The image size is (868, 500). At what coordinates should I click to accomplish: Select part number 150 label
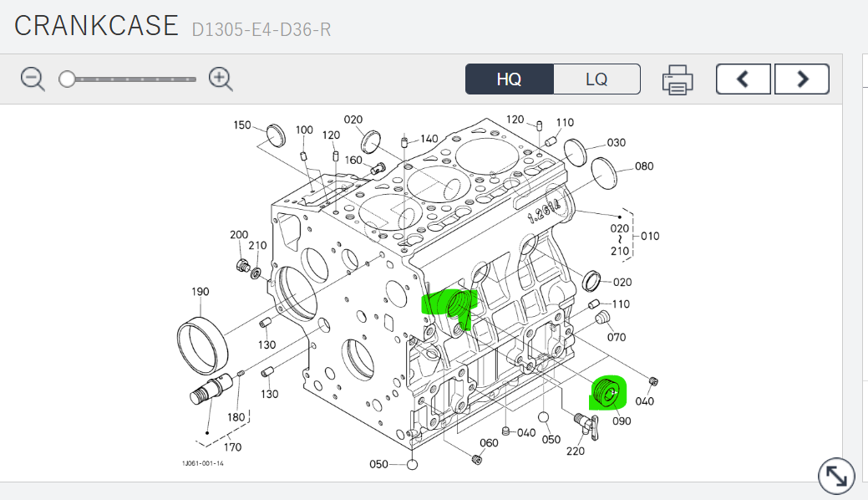coord(241,125)
